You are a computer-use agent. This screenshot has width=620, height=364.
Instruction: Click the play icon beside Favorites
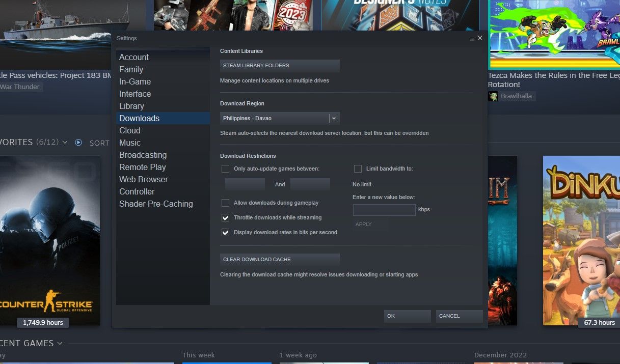pos(78,143)
